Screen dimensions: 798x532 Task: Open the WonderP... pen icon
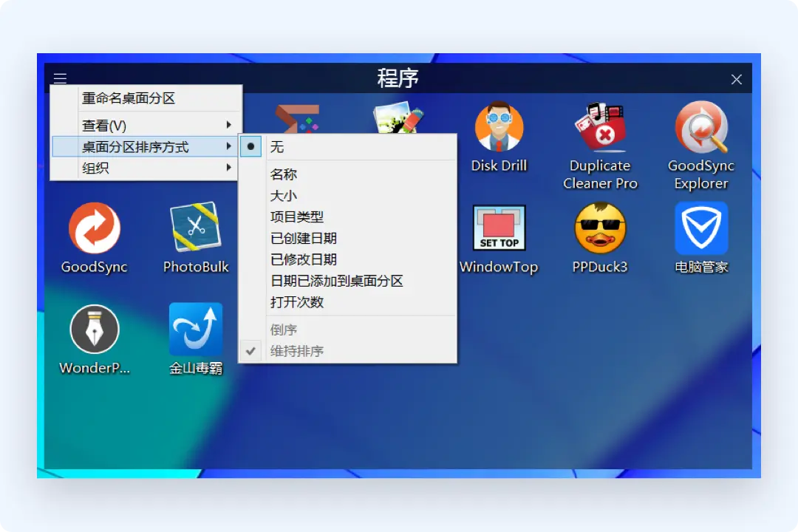(94, 330)
